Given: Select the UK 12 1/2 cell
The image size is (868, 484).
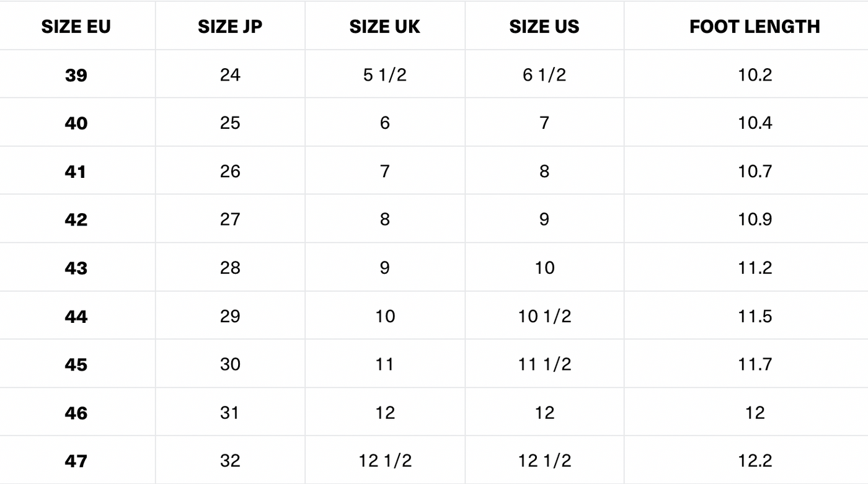Looking at the screenshot, I should point(384,461).
